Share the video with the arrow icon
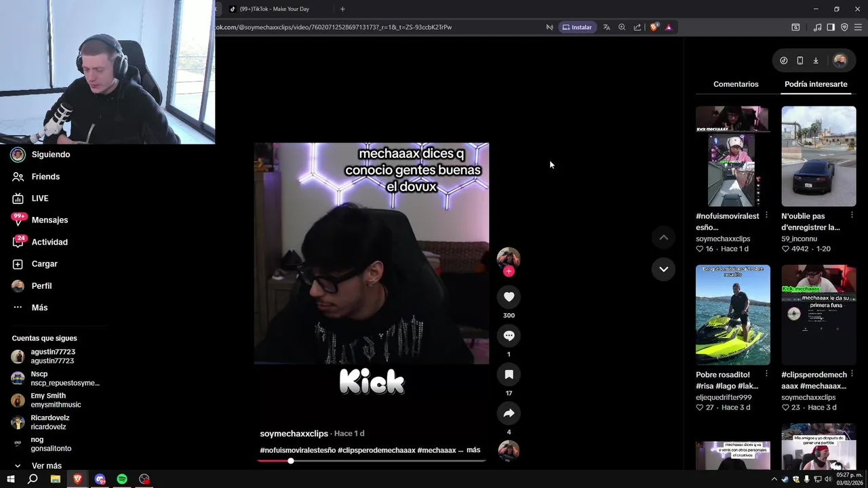 [509, 413]
